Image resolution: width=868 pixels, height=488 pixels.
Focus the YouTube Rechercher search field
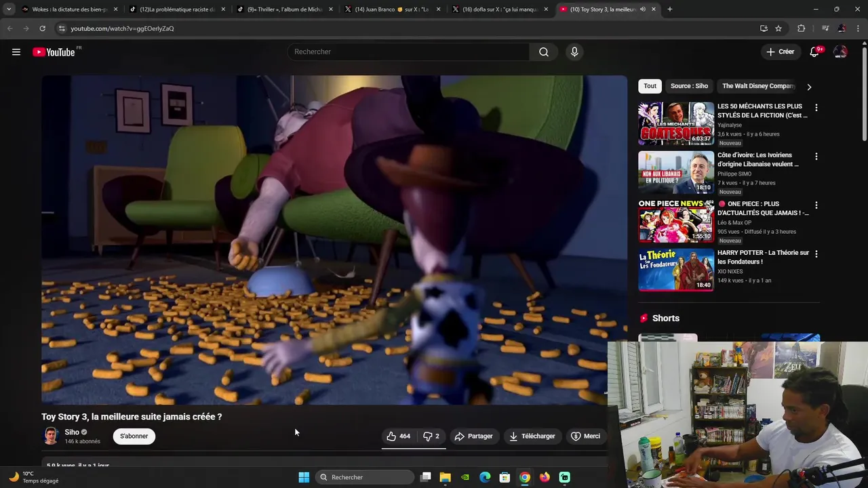(x=408, y=52)
